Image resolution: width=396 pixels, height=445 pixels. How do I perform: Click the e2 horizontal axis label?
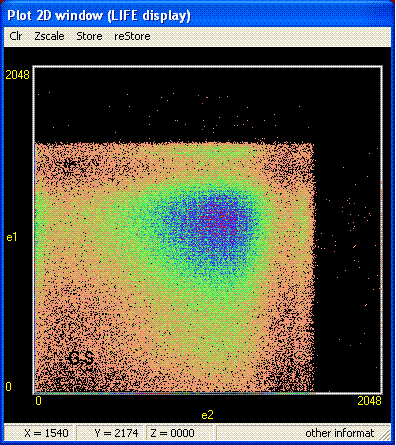pyautogui.click(x=207, y=415)
